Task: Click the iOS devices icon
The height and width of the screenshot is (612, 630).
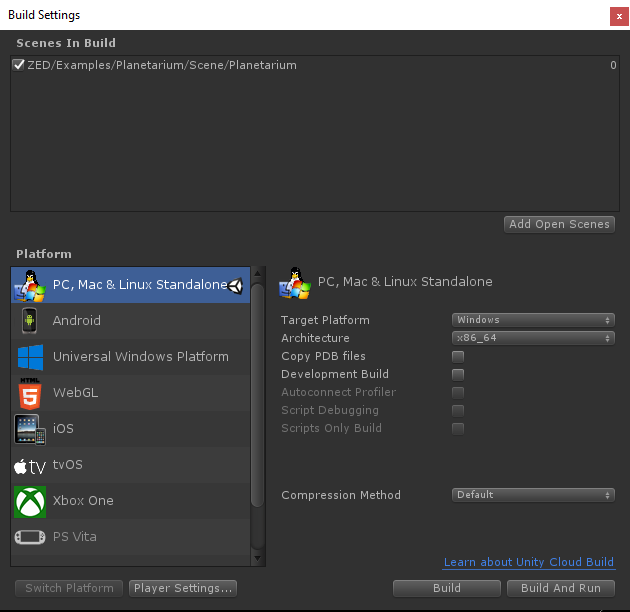Action: (x=30, y=429)
